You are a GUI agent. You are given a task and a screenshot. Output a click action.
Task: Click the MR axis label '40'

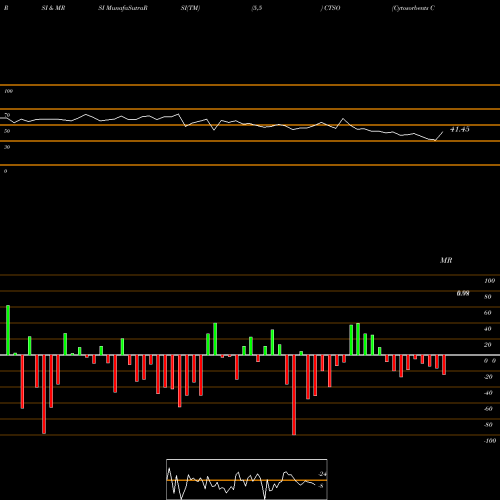click(x=488, y=329)
